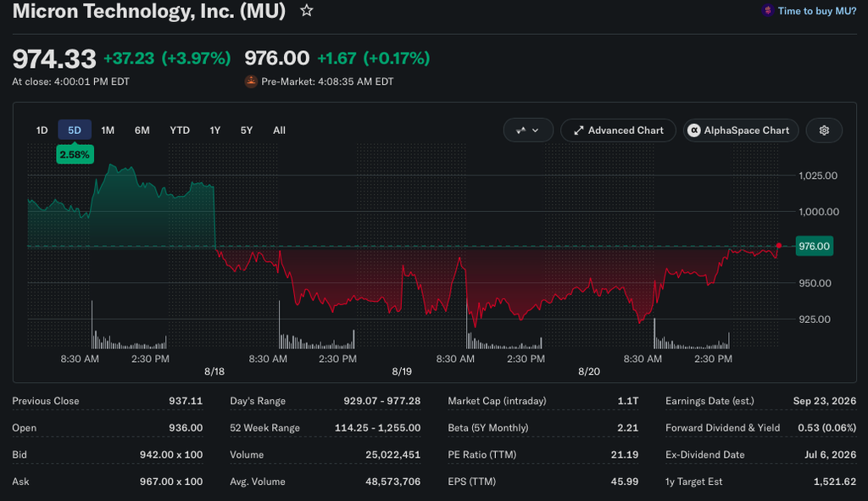Click the PE Ratio (TTM) label
Image resolution: width=868 pixels, height=501 pixels.
482,454
